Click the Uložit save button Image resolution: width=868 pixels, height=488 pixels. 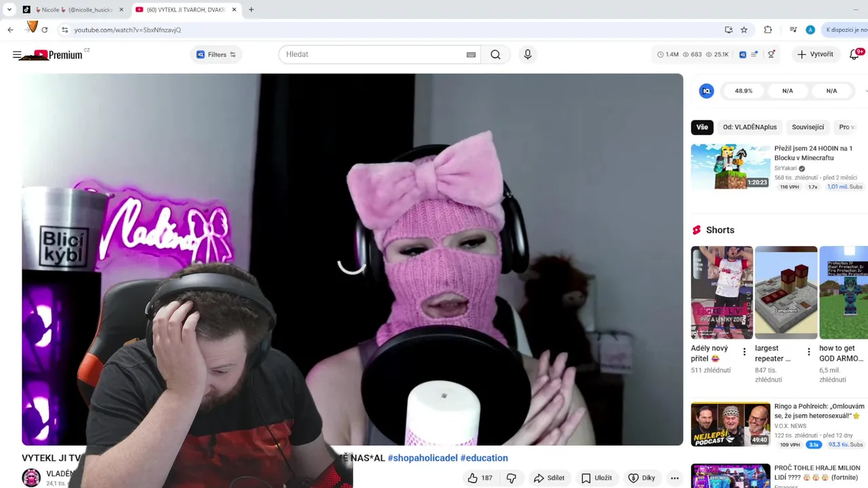[596, 478]
